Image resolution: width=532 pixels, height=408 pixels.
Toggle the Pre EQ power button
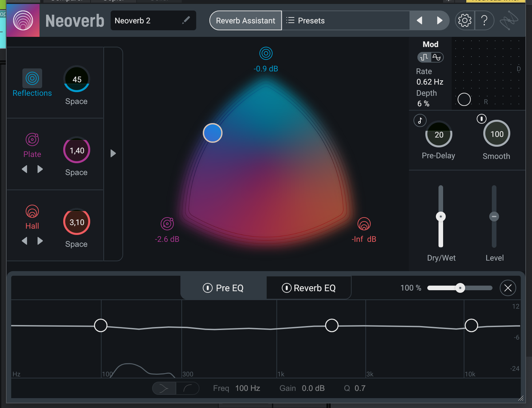[x=208, y=288]
